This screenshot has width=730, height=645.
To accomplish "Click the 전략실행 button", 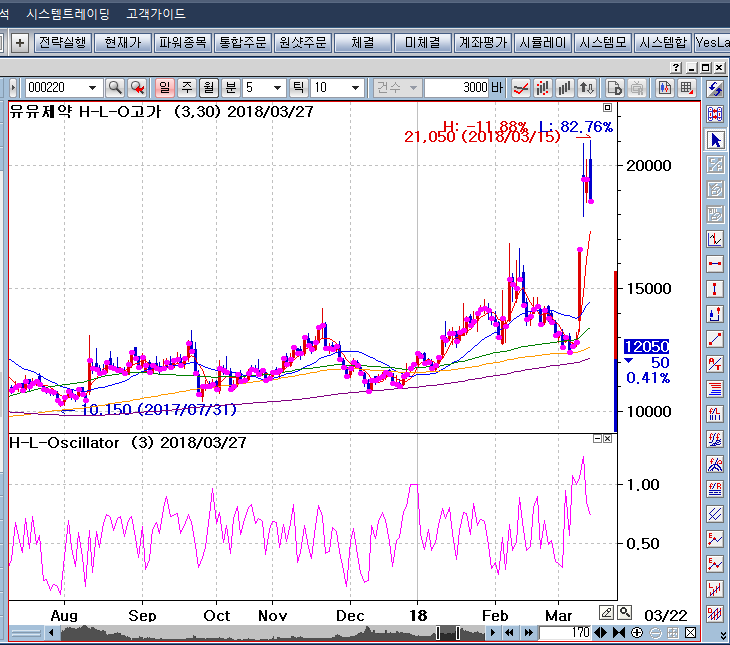I will click(x=63, y=43).
